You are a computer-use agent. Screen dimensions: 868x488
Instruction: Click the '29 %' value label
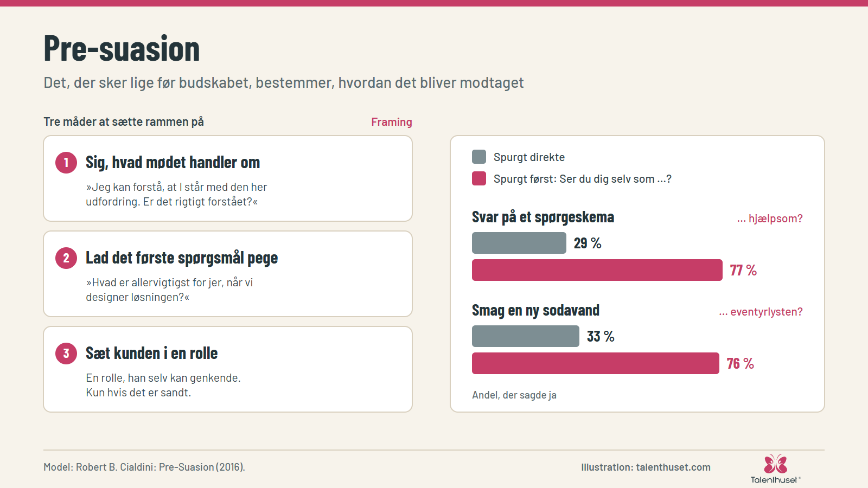pos(588,243)
